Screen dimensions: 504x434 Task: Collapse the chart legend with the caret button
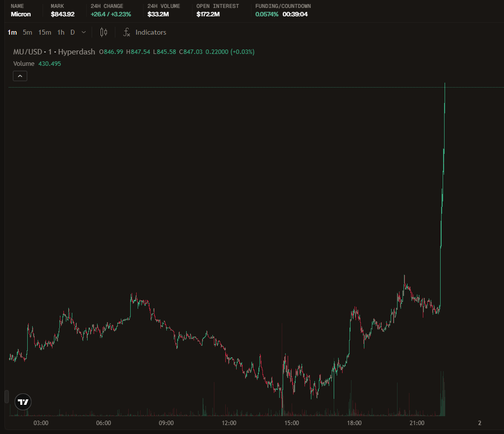tap(20, 76)
